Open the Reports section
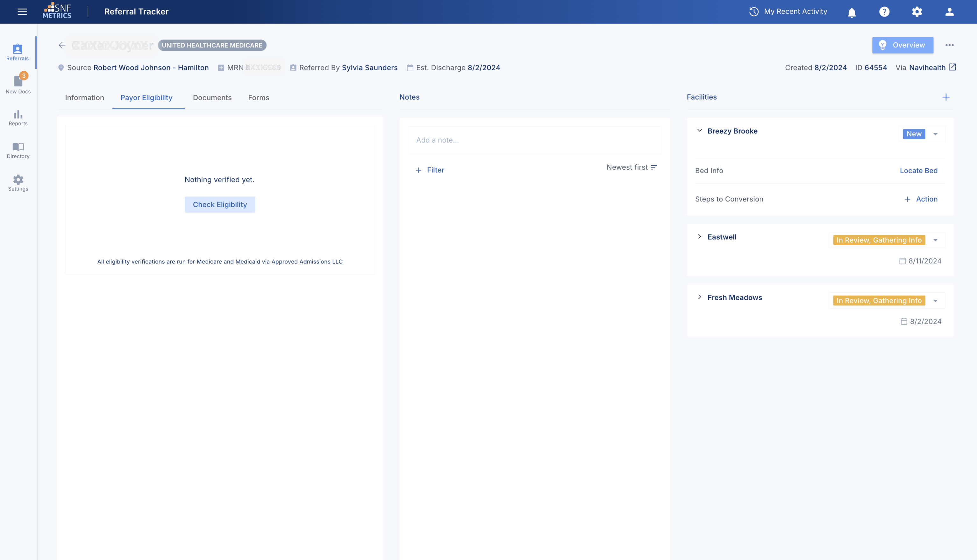This screenshot has height=560, width=977. [x=18, y=118]
